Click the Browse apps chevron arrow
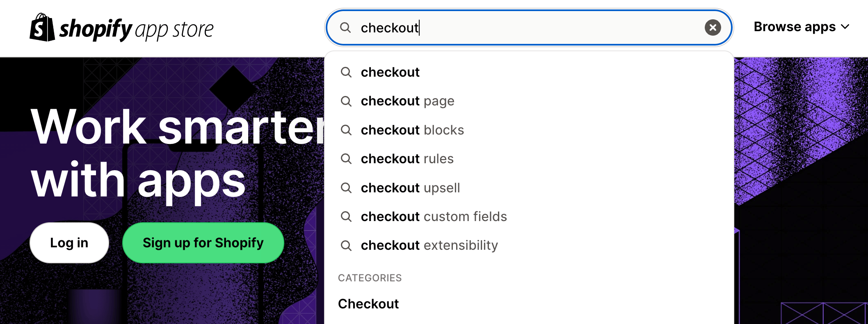Image resolution: width=868 pixels, height=324 pixels. coord(845,27)
